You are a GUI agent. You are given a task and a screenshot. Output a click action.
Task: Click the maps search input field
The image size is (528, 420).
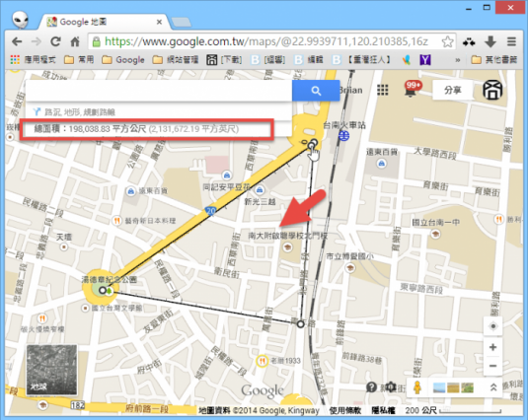(159, 91)
